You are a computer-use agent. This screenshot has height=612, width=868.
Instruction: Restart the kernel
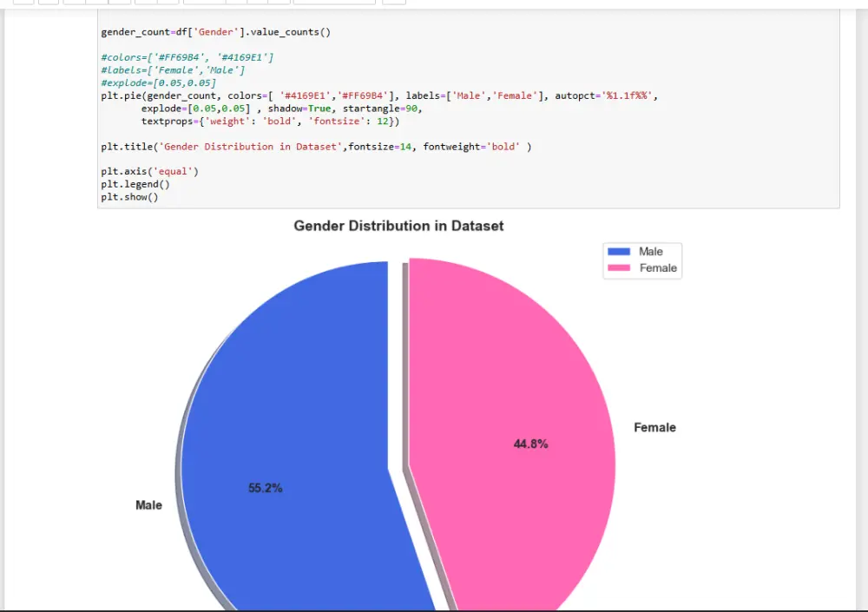[258, 3]
